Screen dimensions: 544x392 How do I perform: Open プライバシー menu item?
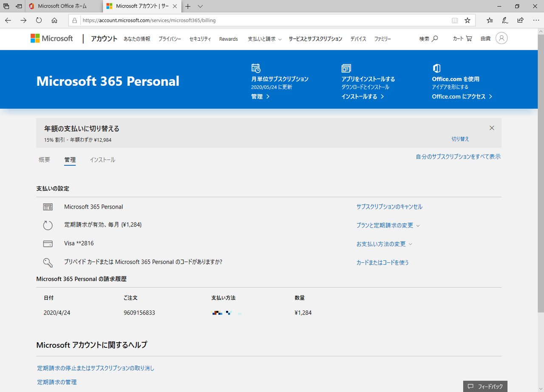(x=170, y=39)
